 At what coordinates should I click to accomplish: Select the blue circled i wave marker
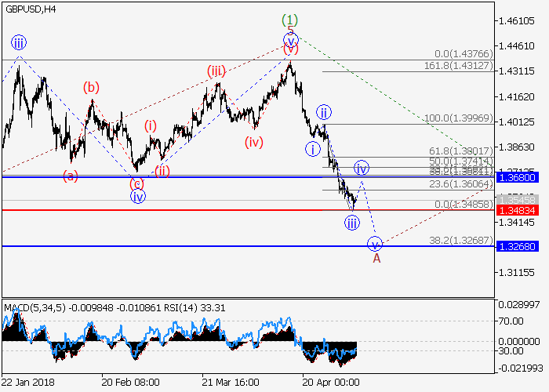click(313, 149)
